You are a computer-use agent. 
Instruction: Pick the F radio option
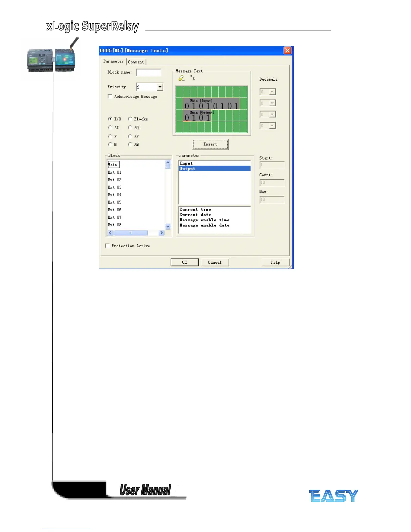[110, 136]
